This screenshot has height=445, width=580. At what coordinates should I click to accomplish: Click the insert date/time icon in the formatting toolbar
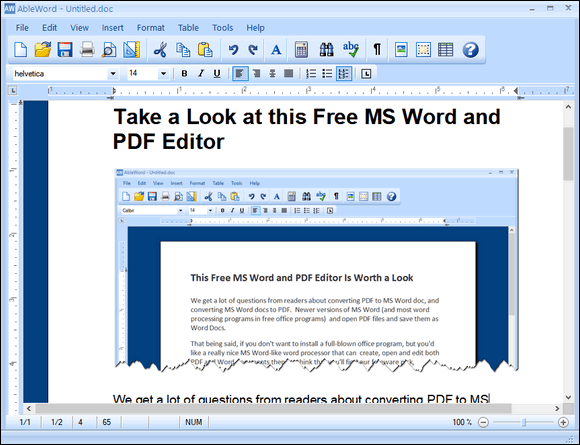point(366,74)
